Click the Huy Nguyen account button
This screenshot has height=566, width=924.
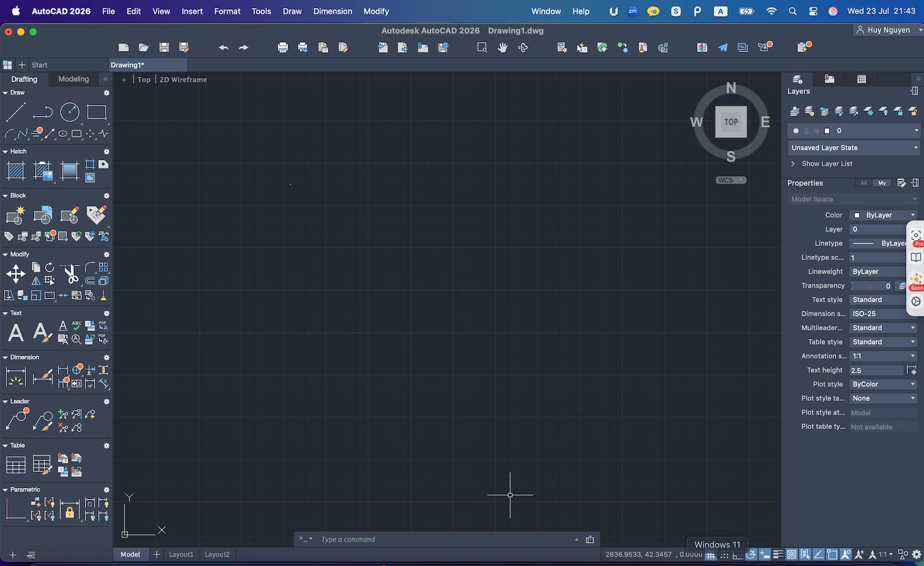[x=889, y=30]
